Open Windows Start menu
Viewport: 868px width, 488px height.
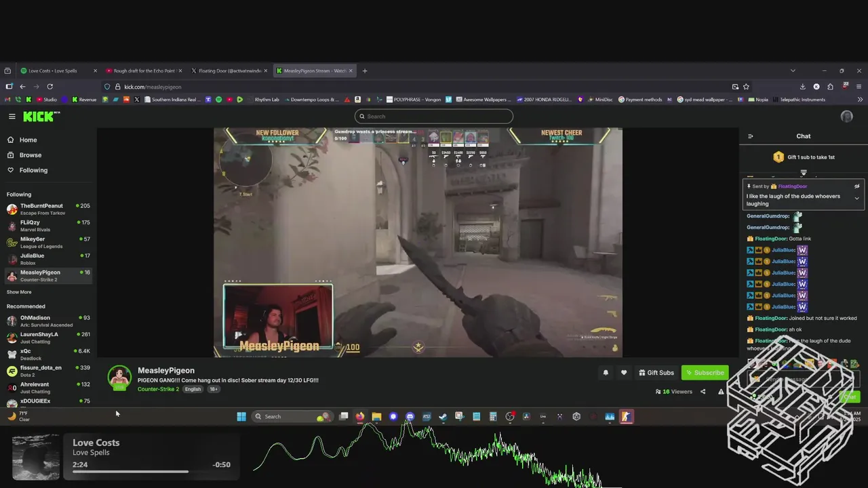241,417
